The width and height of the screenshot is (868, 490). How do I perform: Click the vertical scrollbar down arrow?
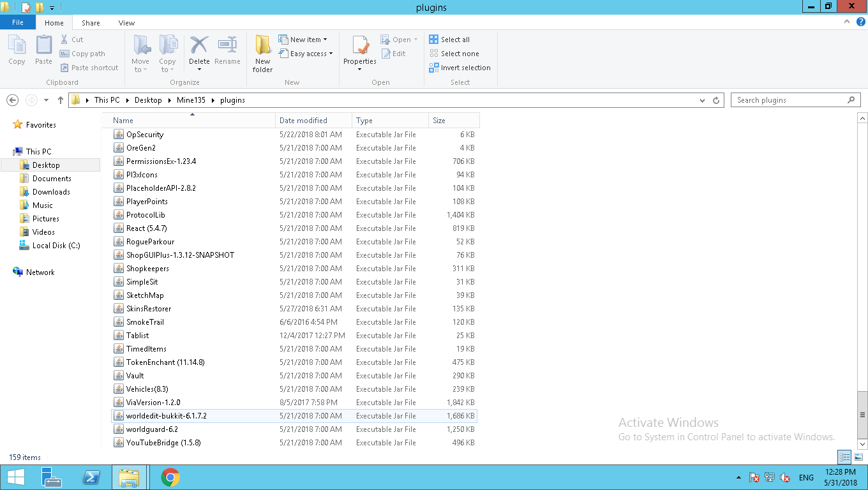863,444
